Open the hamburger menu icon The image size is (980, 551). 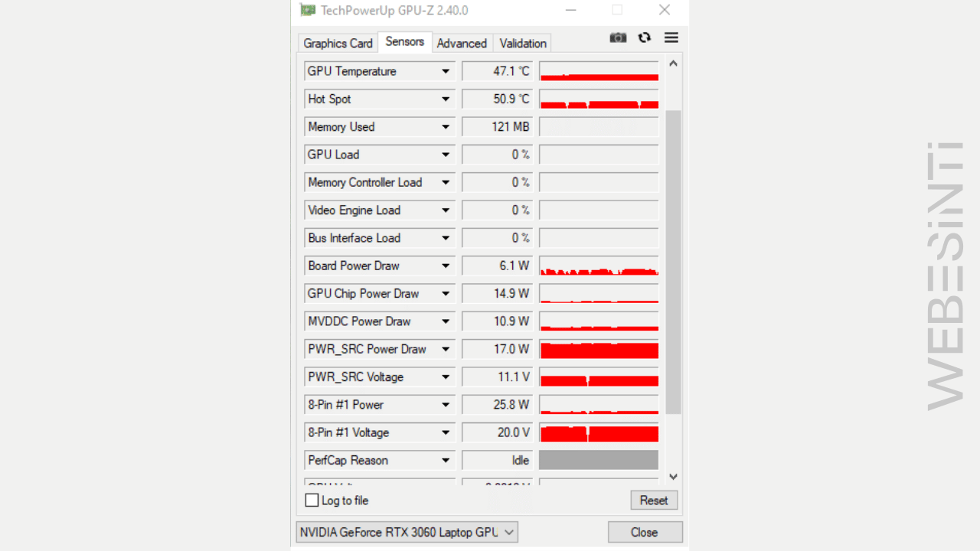[671, 37]
